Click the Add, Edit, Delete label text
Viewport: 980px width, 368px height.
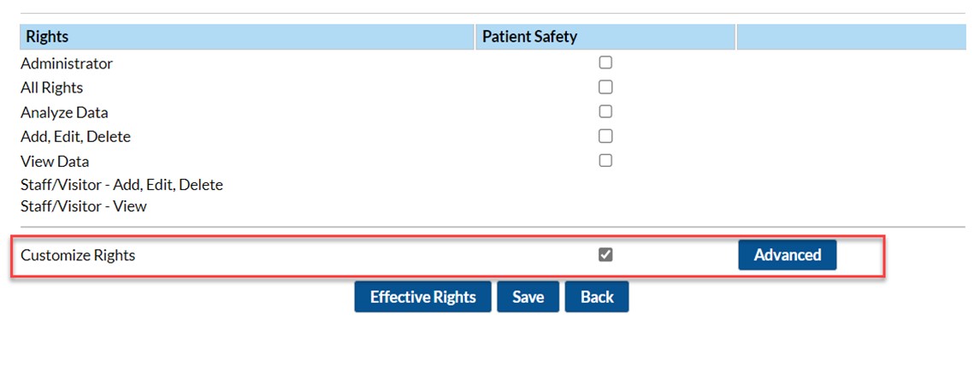point(76,137)
